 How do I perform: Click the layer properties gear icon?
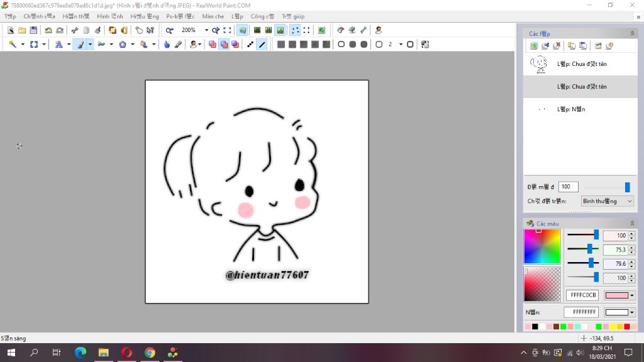coord(609,45)
